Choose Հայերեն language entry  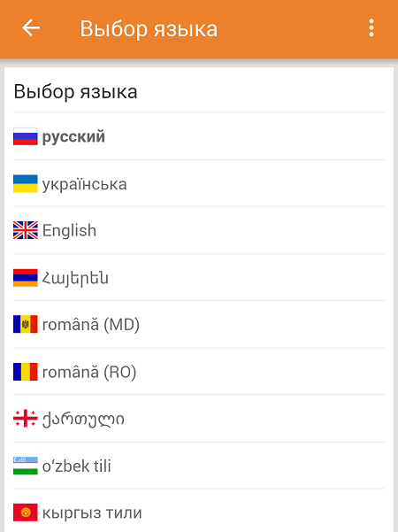coord(199,278)
